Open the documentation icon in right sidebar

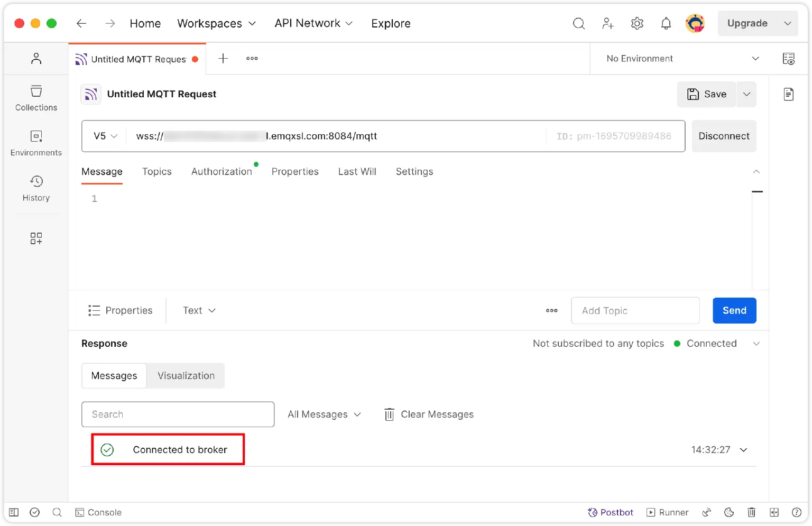pyautogui.click(x=788, y=94)
